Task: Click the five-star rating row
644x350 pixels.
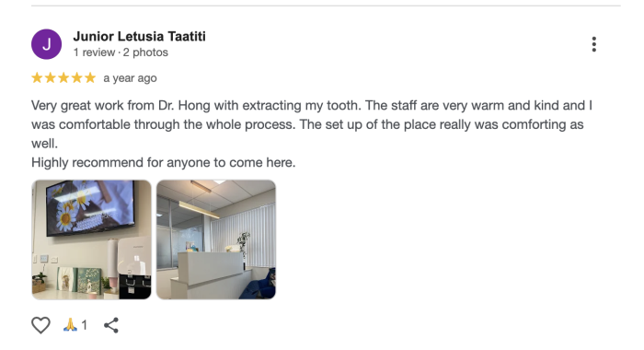Action: [63, 77]
